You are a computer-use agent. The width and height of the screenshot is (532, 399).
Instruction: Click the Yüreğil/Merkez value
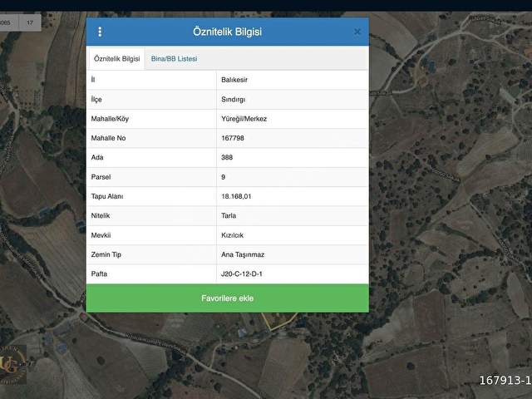(x=244, y=119)
